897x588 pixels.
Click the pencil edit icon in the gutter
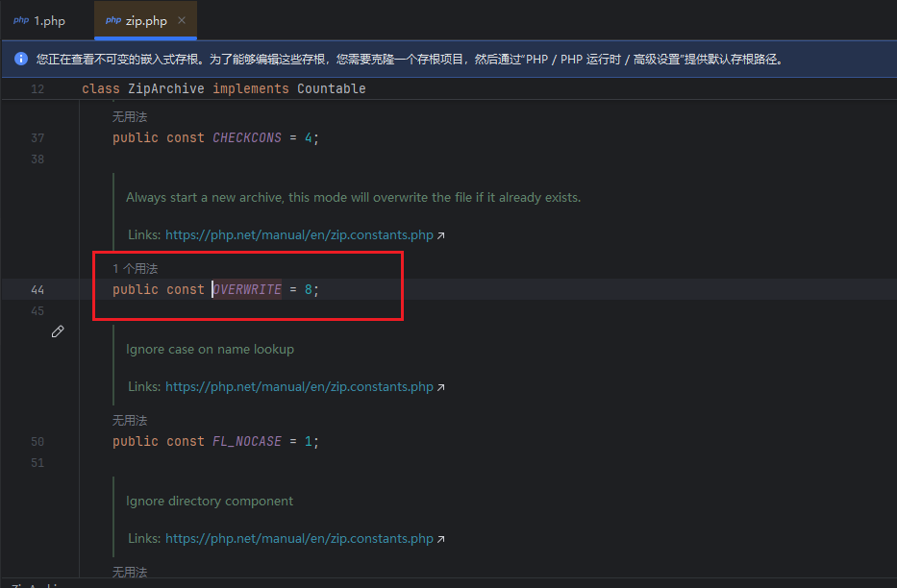coord(58,331)
